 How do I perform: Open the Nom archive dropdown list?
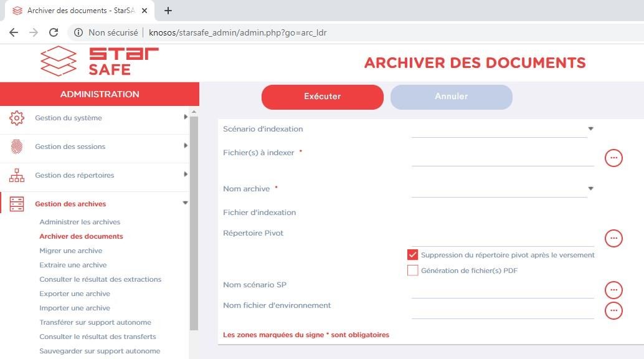pos(590,189)
